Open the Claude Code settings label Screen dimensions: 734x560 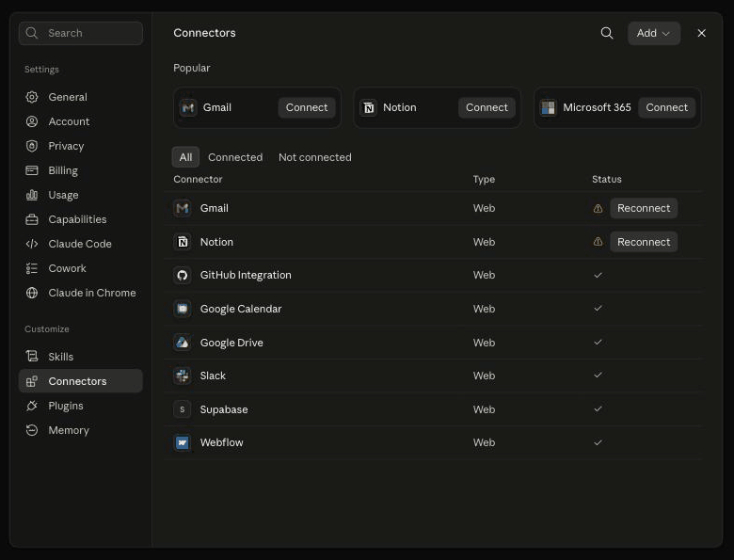tap(80, 244)
